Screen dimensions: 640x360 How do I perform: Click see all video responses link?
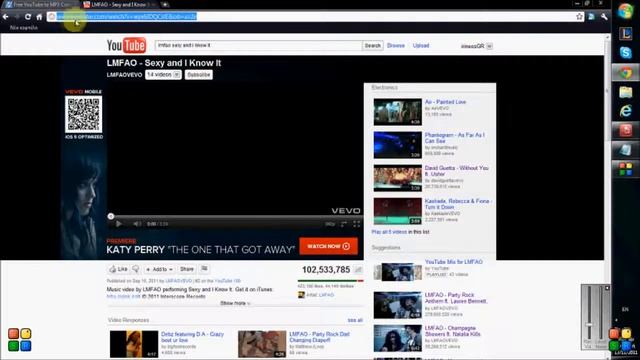(355, 320)
